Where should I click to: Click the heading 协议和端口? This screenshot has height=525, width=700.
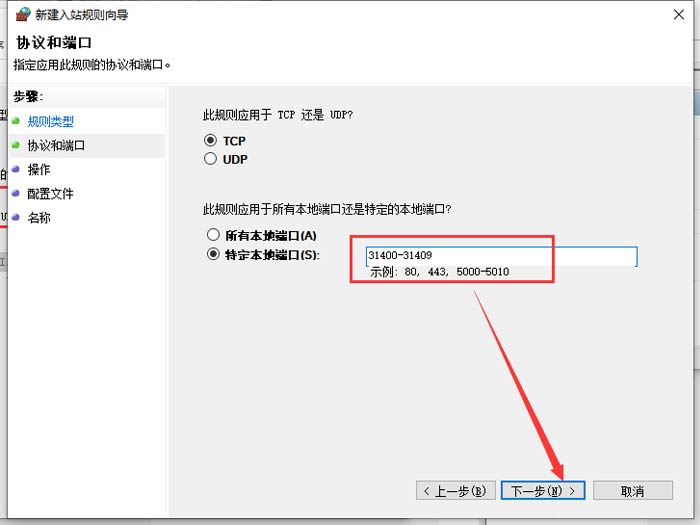pos(54,43)
